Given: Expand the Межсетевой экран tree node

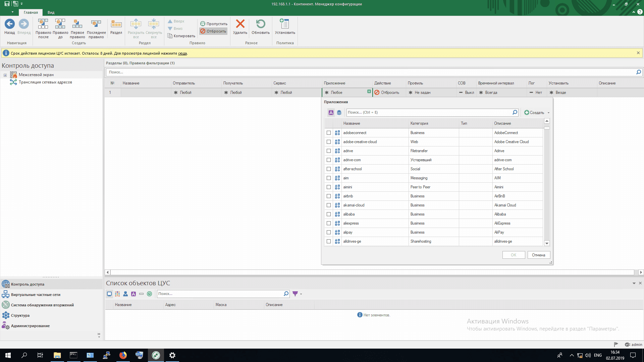Looking at the screenshot, I should click(x=5, y=75).
